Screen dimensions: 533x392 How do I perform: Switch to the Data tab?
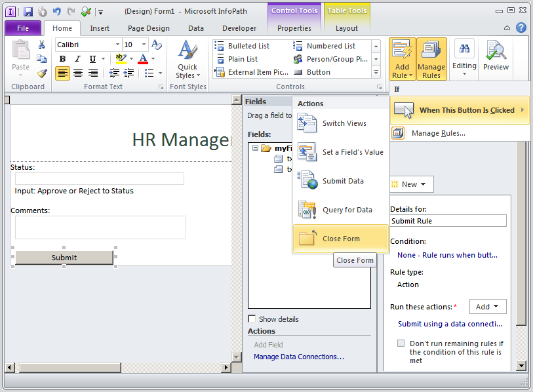[196, 28]
